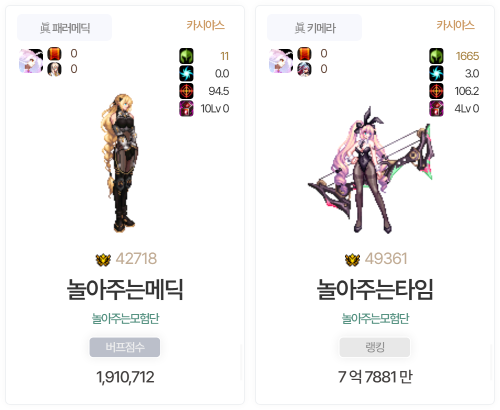This screenshot has height=410, width=500.
Task: Click the red crosshair icon on the 놀아주는타임 card
Action: point(436,91)
